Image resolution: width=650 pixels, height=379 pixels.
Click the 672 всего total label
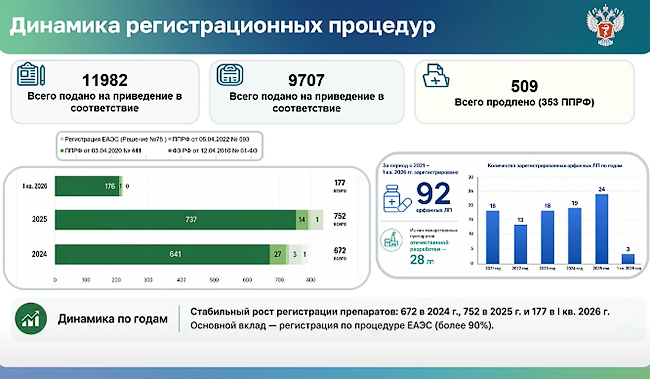coord(340,253)
